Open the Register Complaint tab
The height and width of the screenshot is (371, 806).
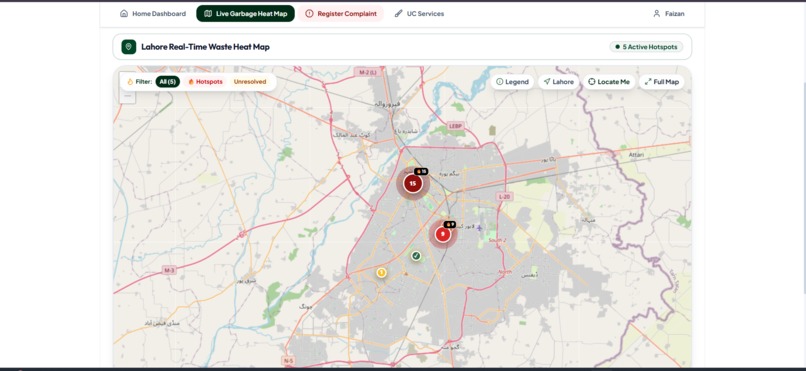pyautogui.click(x=341, y=14)
